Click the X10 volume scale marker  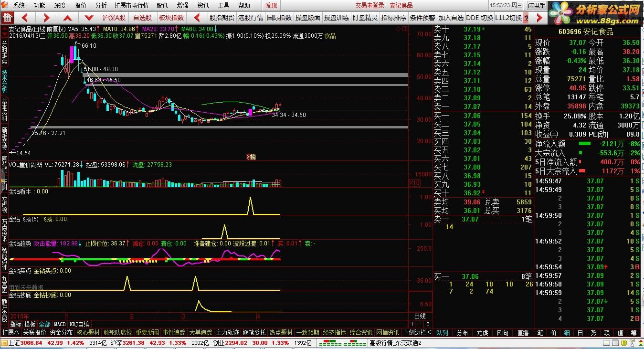tap(415, 183)
